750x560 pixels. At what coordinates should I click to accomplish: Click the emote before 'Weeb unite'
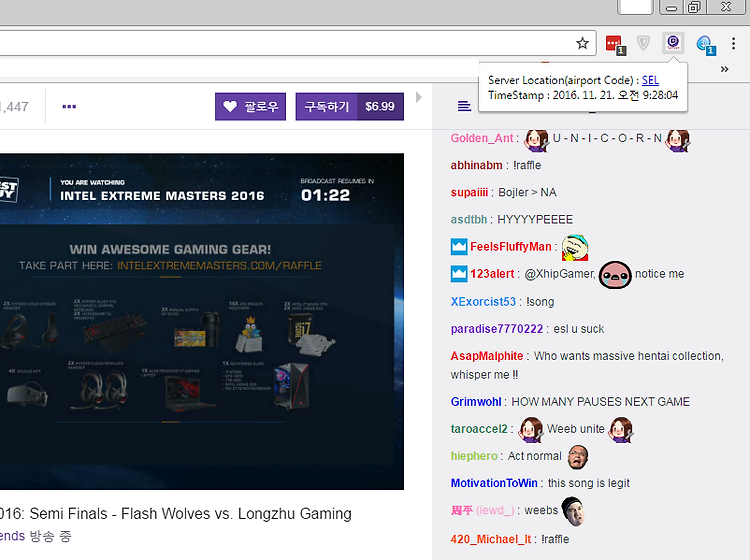point(531,429)
